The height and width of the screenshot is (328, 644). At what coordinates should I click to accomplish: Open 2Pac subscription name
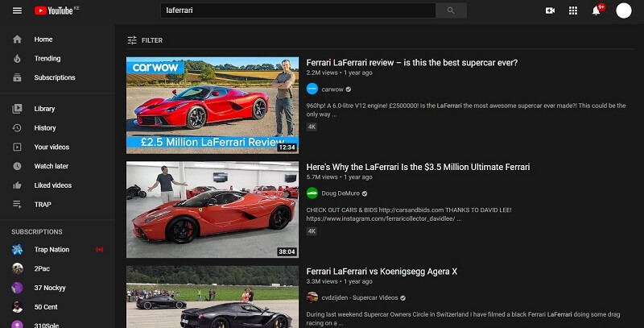[42, 269]
